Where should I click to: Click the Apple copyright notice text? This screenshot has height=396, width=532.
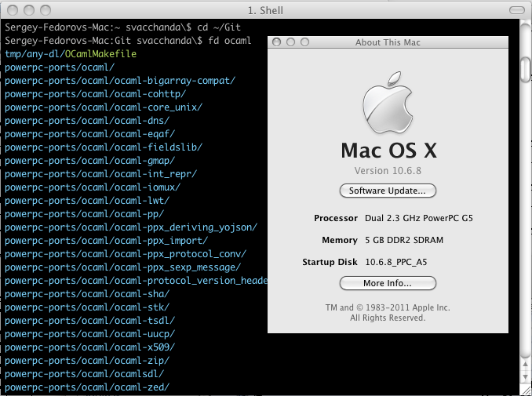(388, 313)
